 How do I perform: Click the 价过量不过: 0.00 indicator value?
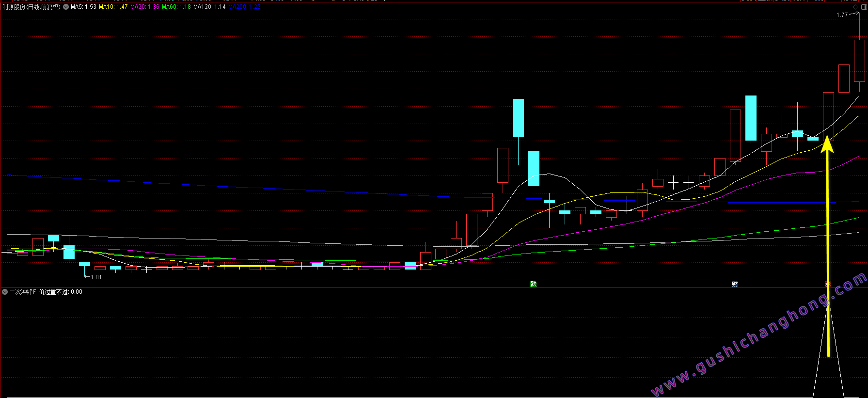tap(61, 292)
